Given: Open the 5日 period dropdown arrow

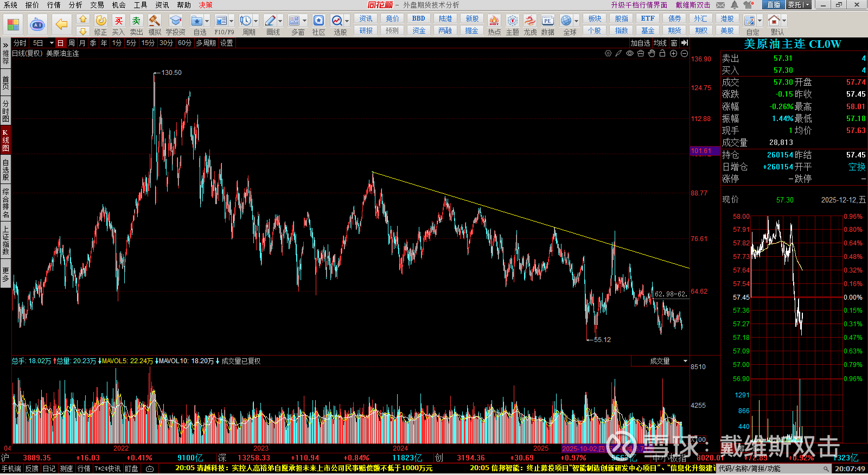Looking at the screenshot, I should [52, 43].
